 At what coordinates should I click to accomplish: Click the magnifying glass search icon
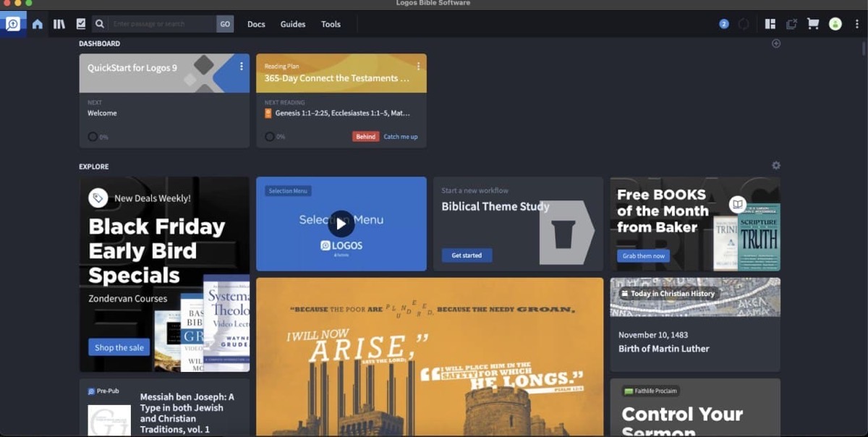tap(100, 24)
